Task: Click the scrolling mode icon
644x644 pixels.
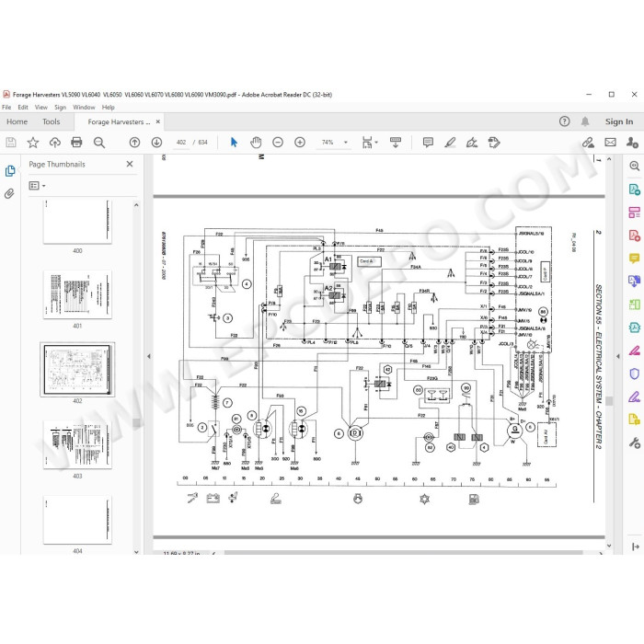Action: pyautogui.click(x=396, y=143)
